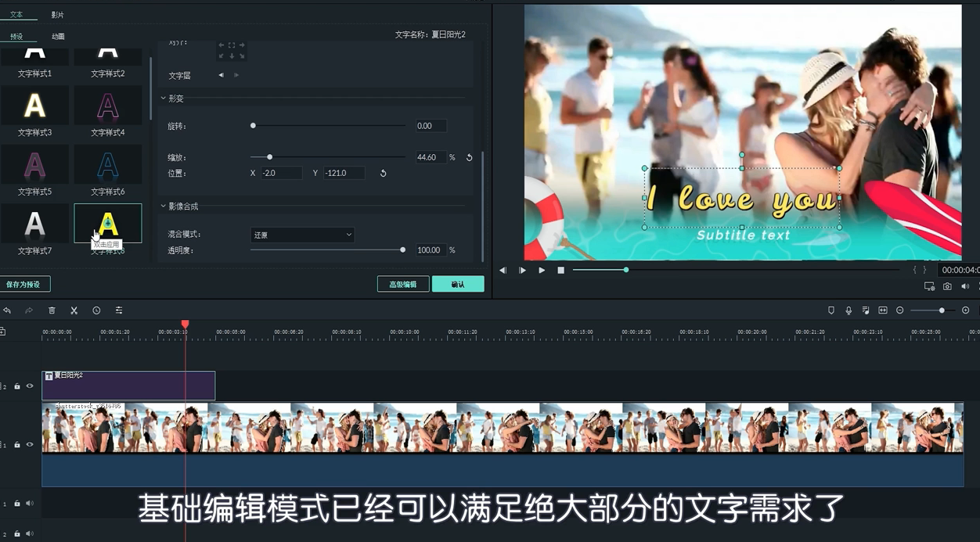
Task: Click the timeline zoom-in plus icon
Action: tap(966, 310)
